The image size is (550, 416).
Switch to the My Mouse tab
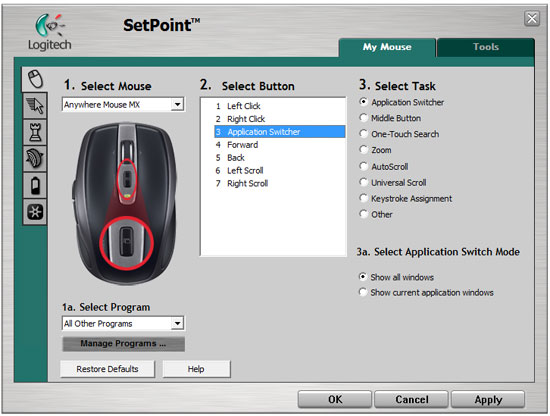387,47
